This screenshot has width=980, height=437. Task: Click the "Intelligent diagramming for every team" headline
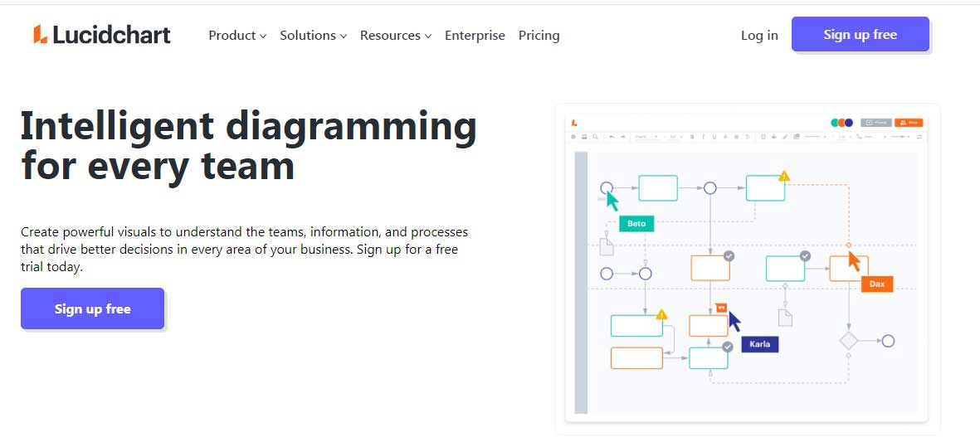pyautogui.click(x=249, y=145)
